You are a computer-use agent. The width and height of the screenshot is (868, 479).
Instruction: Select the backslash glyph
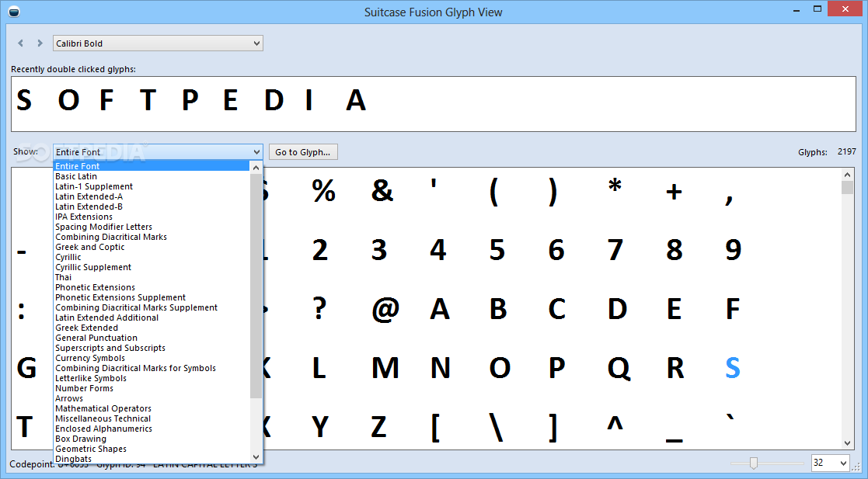(497, 428)
